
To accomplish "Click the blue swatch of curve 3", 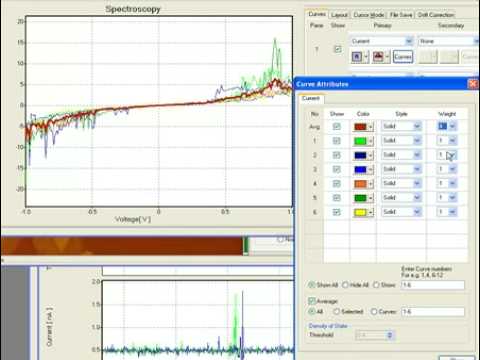I will pos(360,170).
